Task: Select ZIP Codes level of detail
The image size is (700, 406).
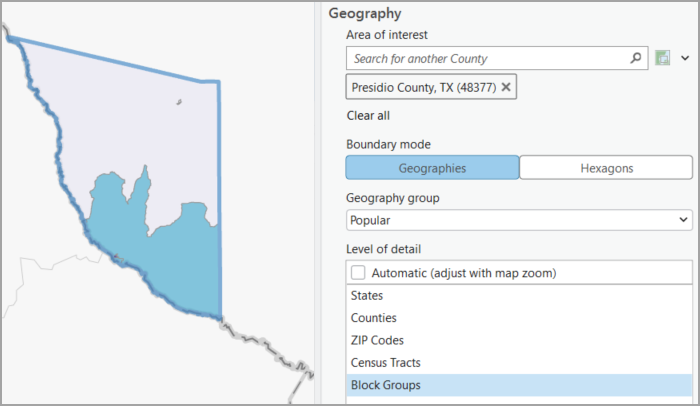Action: [376, 340]
